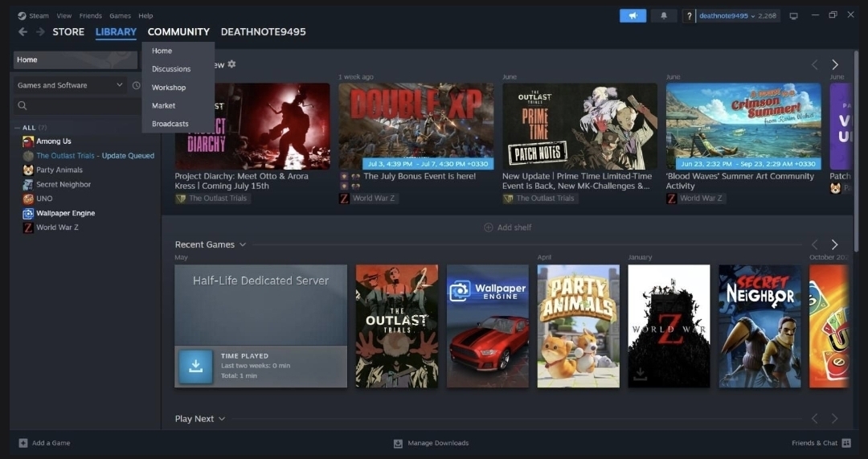Open the July Bonus Event headline
This screenshot has width=868, height=459.
coord(420,176)
